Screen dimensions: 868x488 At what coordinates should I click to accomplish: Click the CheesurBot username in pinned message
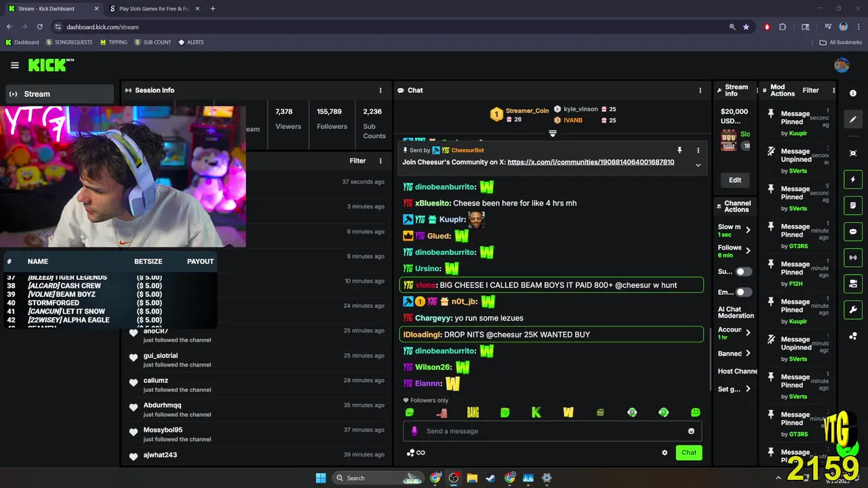pos(467,150)
